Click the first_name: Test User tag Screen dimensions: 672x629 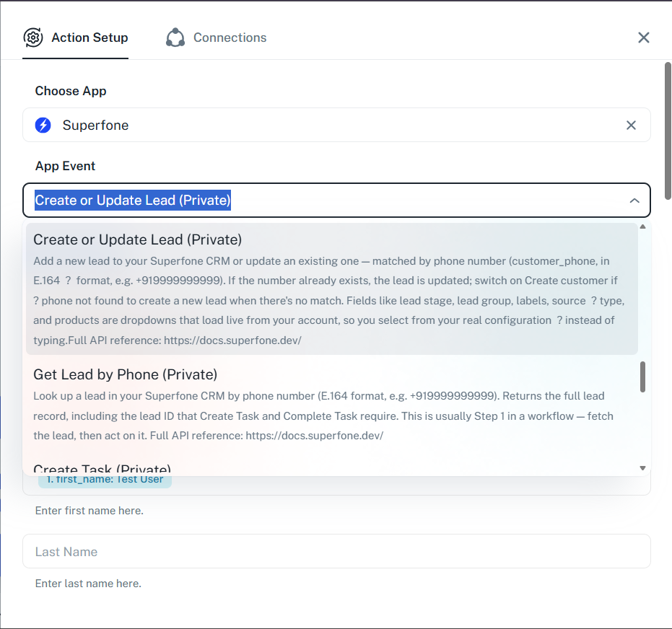click(x=105, y=480)
